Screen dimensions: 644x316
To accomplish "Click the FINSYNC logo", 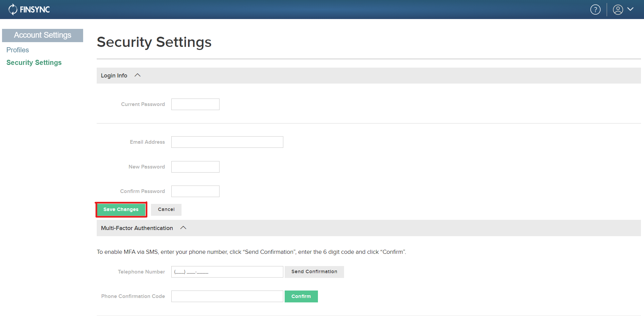I will pyautogui.click(x=29, y=9).
